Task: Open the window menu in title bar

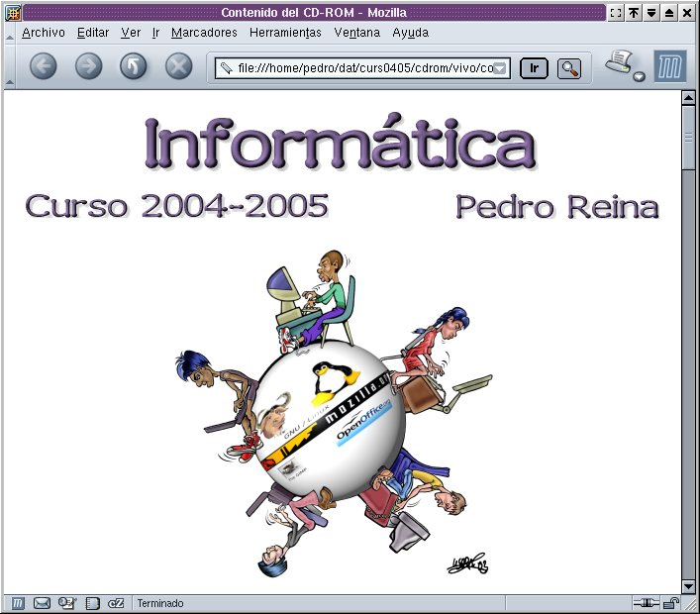Action: coord(13,13)
